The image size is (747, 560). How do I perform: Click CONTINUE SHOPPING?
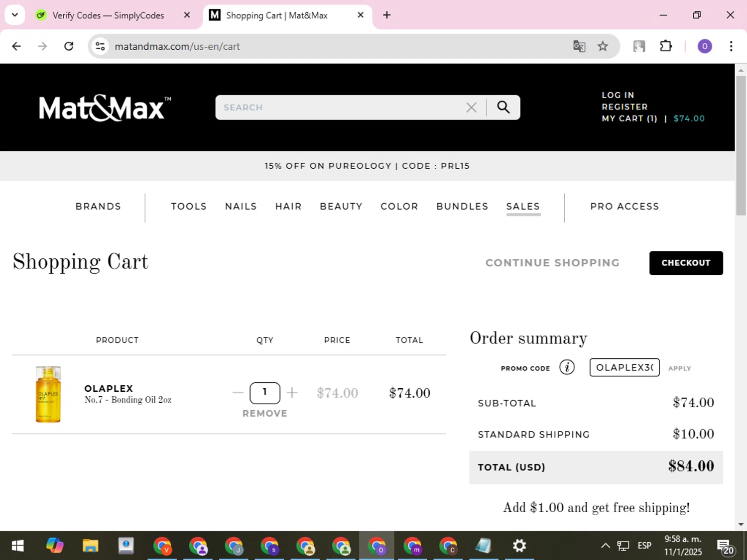click(x=553, y=263)
